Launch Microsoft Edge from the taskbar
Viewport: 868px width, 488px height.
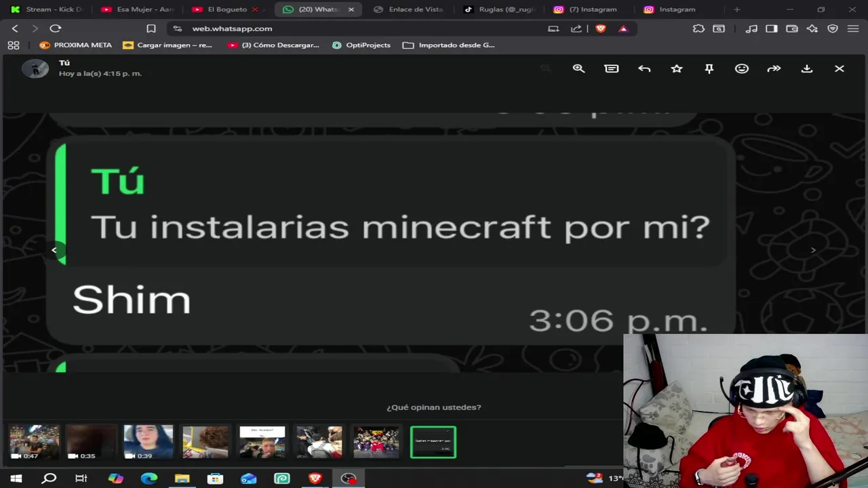coord(149,479)
